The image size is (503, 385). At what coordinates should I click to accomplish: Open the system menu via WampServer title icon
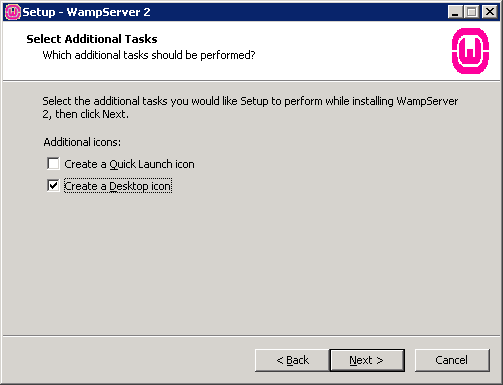[13, 12]
